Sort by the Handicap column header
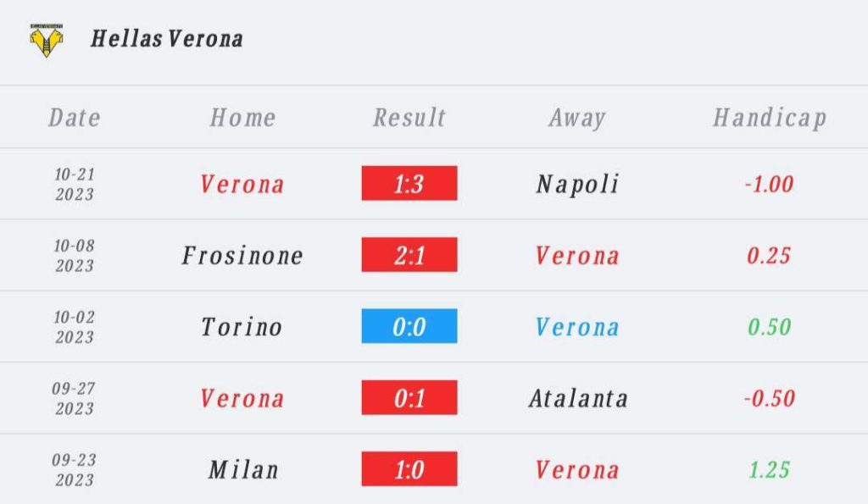 tap(770, 118)
